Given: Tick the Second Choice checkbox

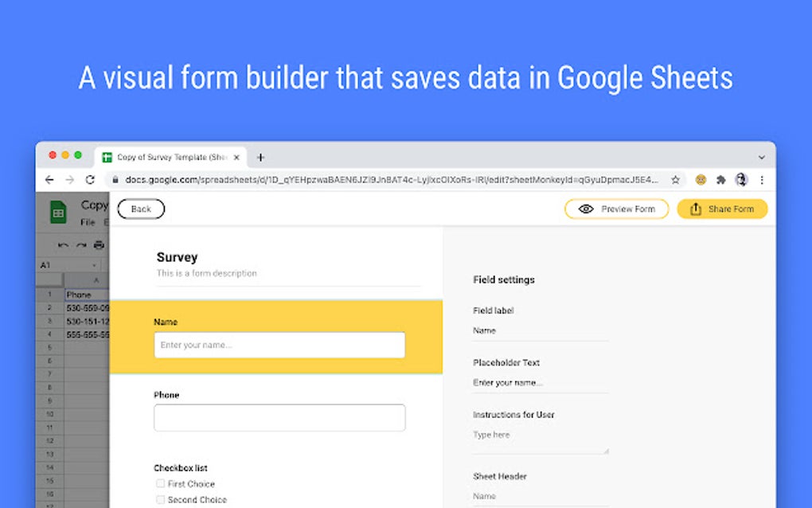Looking at the screenshot, I should [x=161, y=499].
